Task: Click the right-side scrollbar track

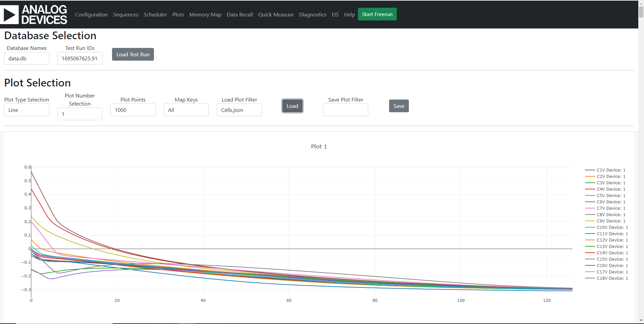Action: click(641, 161)
